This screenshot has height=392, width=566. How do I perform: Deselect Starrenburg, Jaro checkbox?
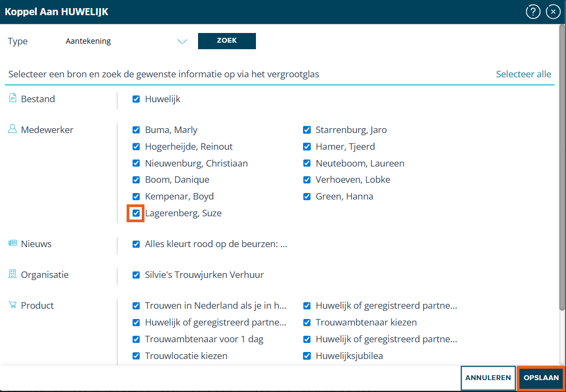pyautogui.click(x=307, y=130)
